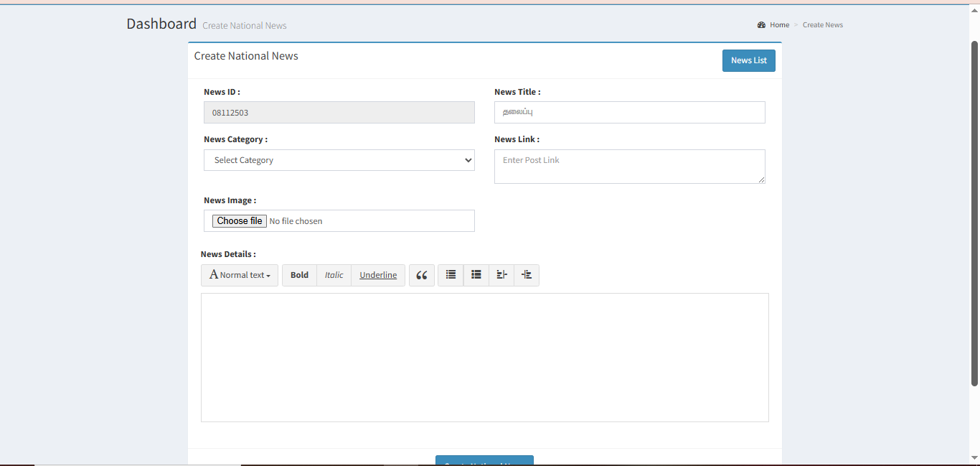Click the Create News breadcrumb item

coord(822,25)
